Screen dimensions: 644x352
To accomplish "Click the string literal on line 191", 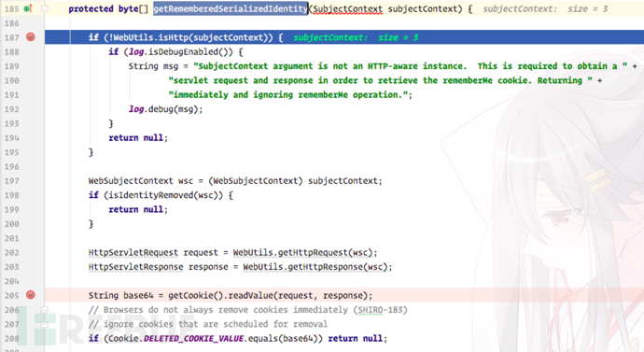I will [x=287, y=95].
